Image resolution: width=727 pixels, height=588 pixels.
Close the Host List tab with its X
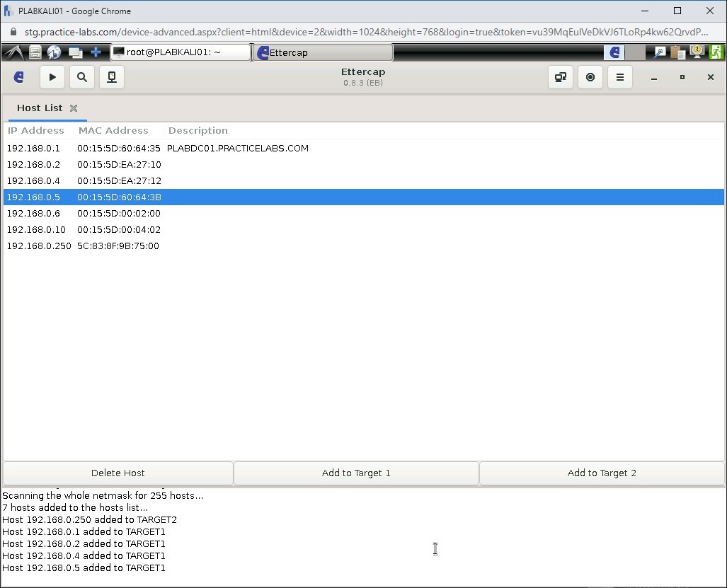(73, 108)
